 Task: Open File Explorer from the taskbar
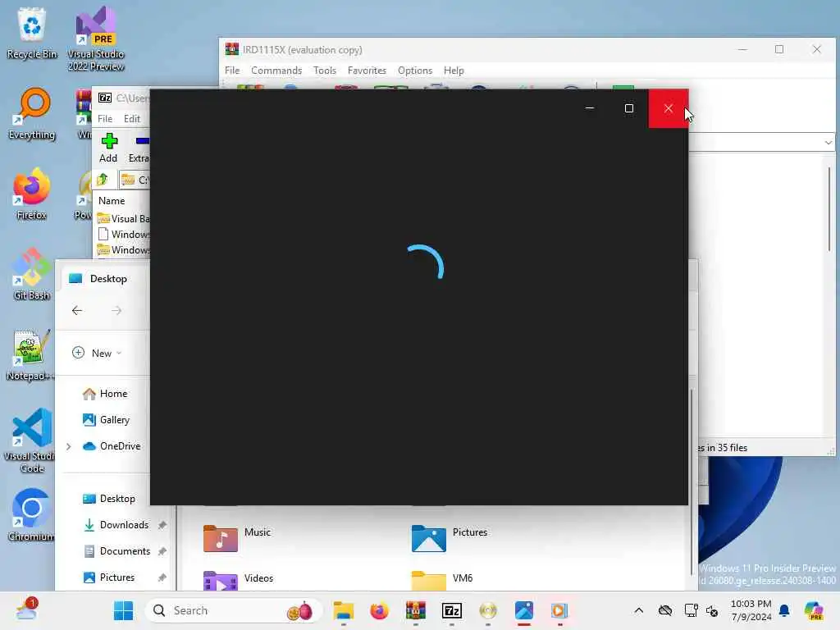click(344, 610)
